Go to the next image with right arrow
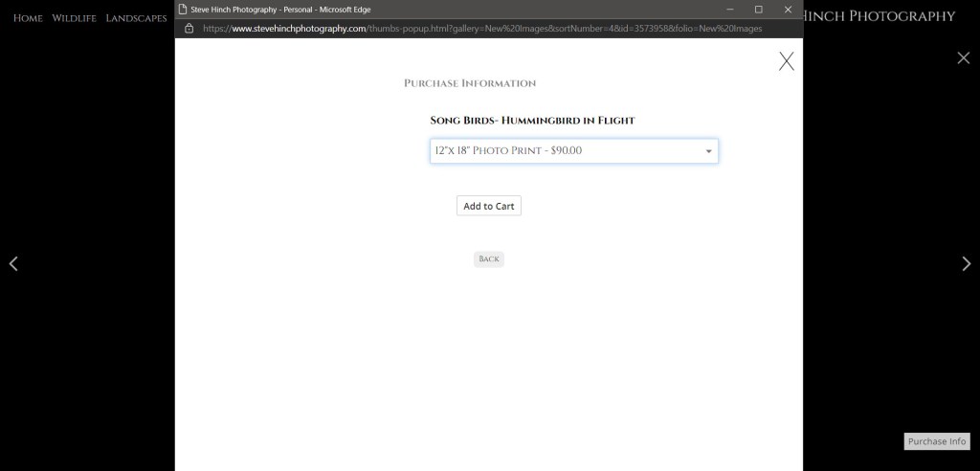 tap(966, 264)
